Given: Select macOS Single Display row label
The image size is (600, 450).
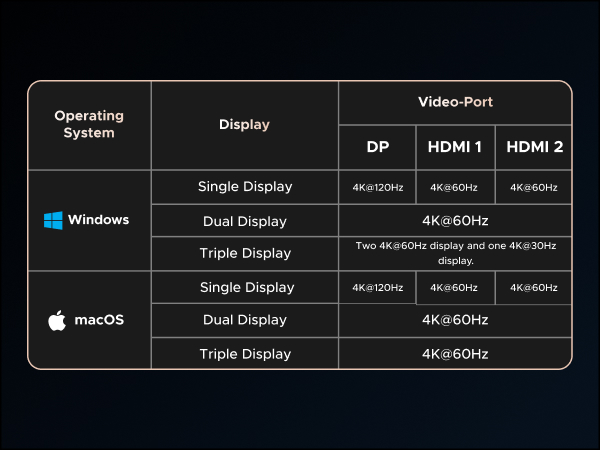Looking at the screenshot, I should pos(247,287).
